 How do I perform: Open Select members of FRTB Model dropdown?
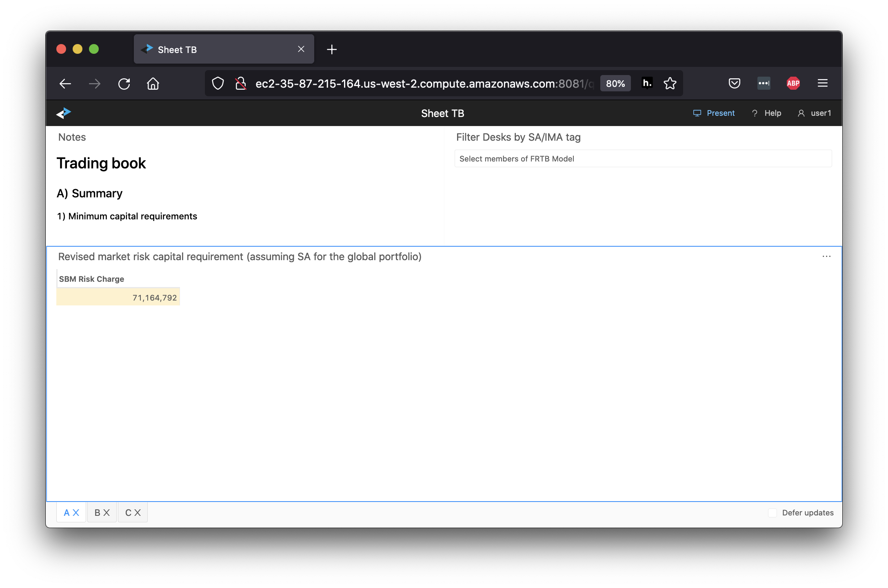(643, 159)
